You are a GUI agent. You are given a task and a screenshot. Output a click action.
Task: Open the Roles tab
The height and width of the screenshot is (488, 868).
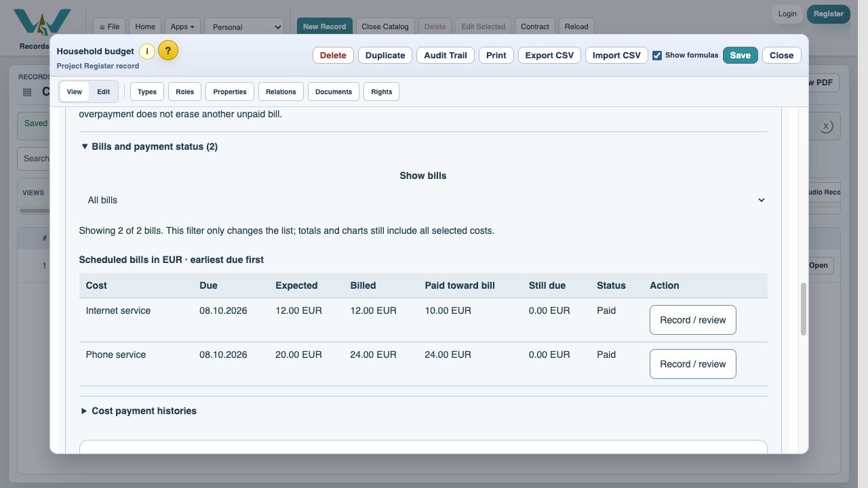click(x=184, y=91)
